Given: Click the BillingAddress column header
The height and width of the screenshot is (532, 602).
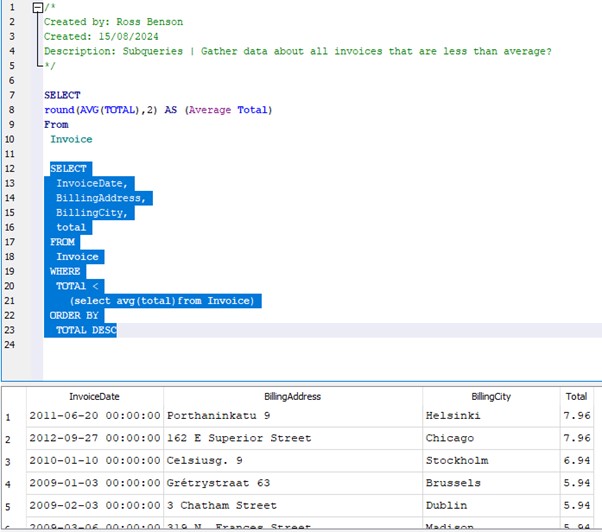Looking at the screenshot, I should pyautogui.click(x=292, y=396).
